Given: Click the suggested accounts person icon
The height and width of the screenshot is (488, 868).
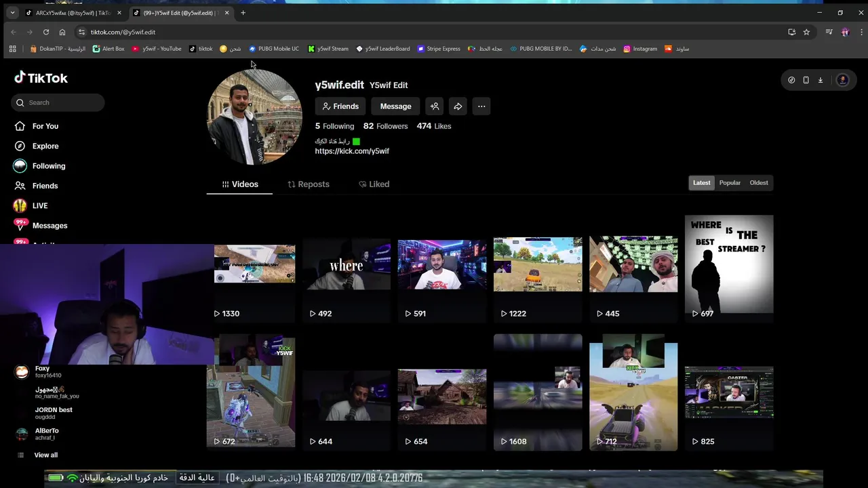Looking at the screenshot, I should [435, 106].
